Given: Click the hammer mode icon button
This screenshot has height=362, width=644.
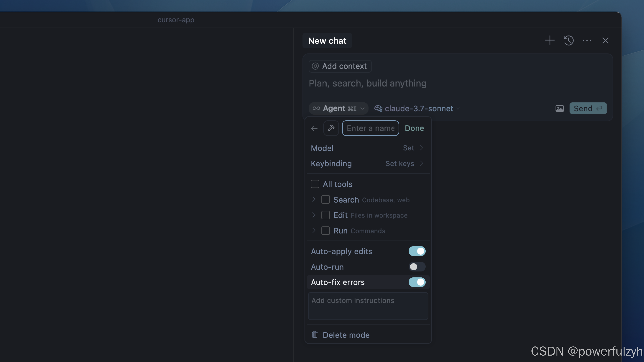Looking at the screenshot, I should point(331,128).
